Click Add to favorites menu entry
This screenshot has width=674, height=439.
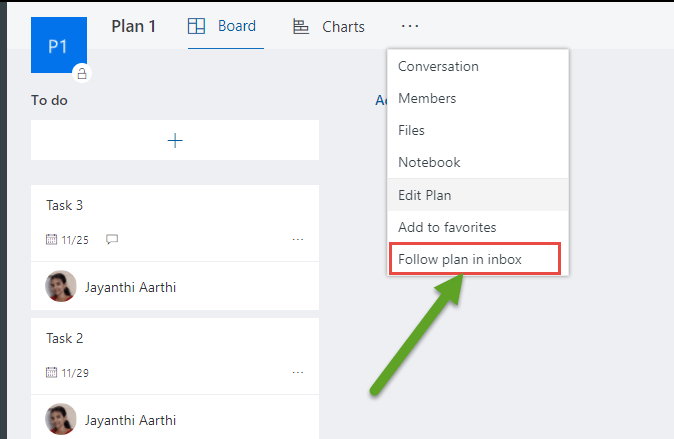coord(447,227)
